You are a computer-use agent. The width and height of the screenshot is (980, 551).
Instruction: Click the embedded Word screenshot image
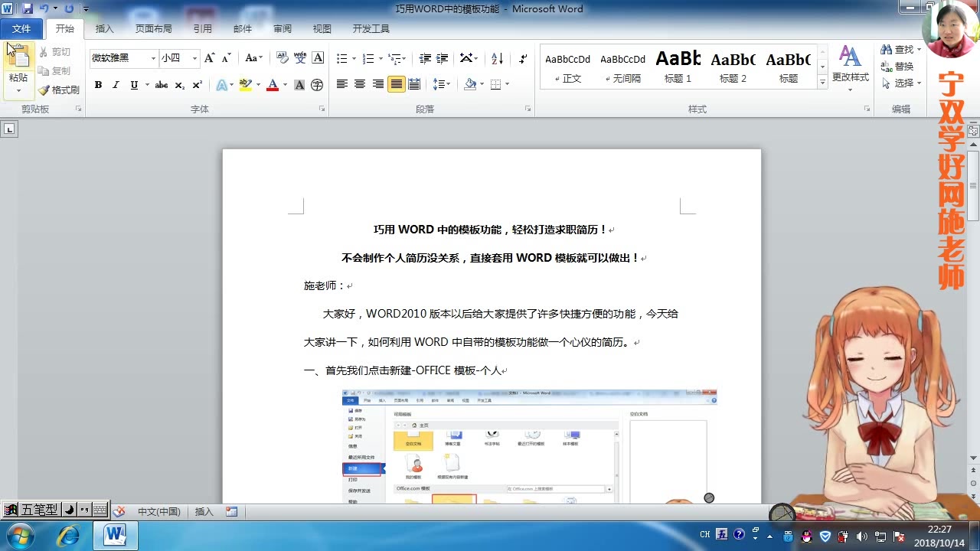530,446
